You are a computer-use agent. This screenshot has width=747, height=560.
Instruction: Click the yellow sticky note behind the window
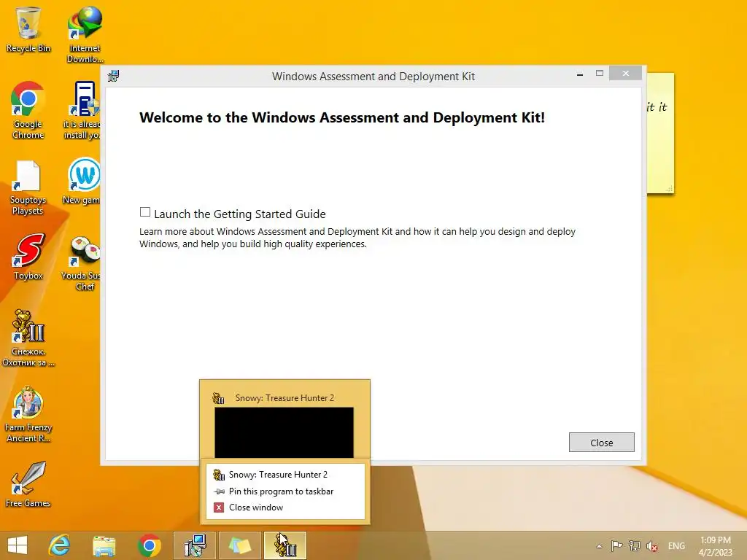tap(660, 133)
